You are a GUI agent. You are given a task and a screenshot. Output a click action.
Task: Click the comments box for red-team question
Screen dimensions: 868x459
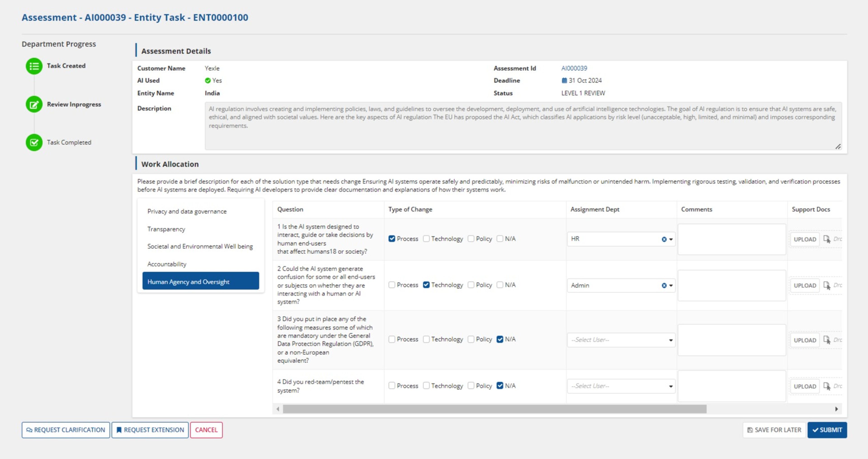coord(731,386)
